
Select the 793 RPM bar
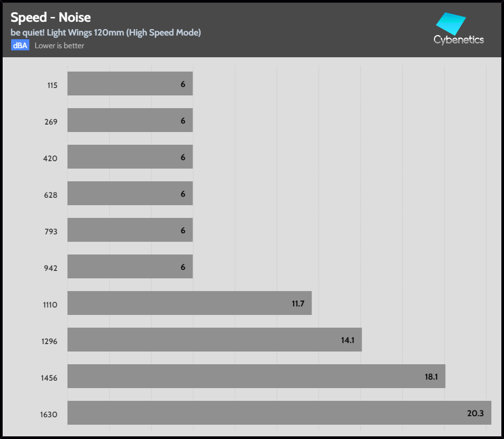130,230
